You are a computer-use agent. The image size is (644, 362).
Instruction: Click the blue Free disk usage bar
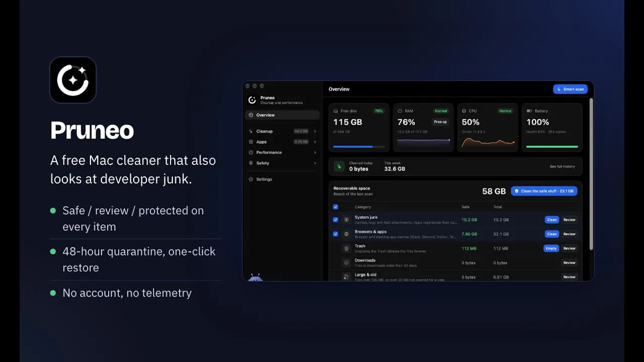pyautogui.click(x=359, y=147)
